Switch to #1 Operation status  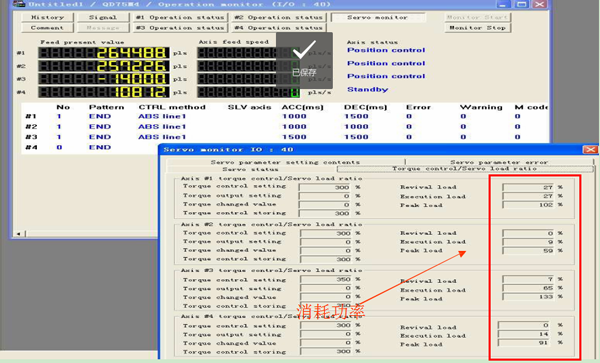[x=181, y=17]
